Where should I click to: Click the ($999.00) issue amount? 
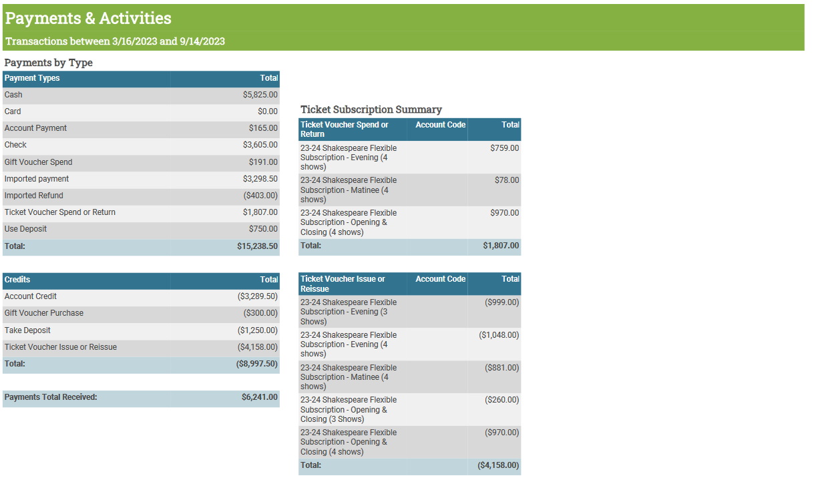click(502, 302)
